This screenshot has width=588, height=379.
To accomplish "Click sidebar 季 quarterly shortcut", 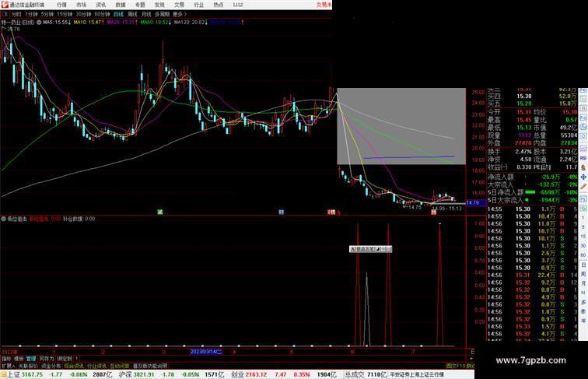I will 583,311.
